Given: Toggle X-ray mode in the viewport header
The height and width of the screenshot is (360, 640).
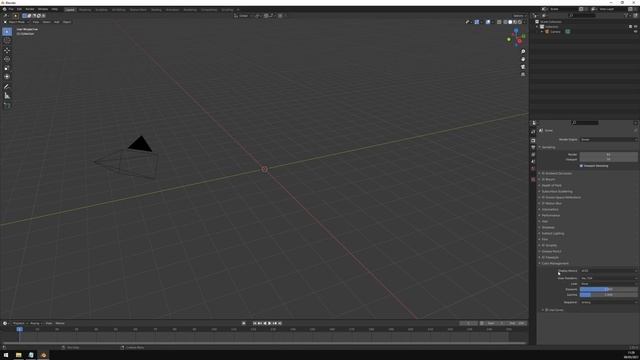Looking at the screenshot, I should pyautogui.click(x=499, y=22).
